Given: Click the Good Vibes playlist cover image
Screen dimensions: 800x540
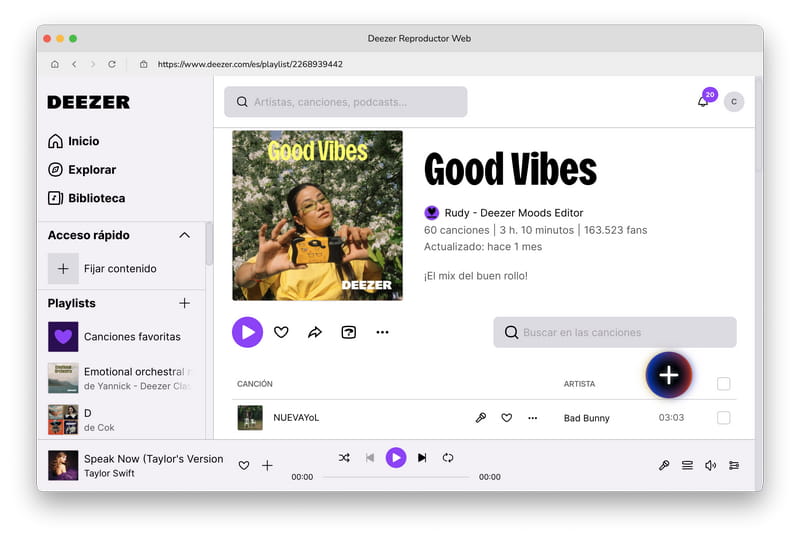Looking at the screenshot, I should click(x=317, y=215).
